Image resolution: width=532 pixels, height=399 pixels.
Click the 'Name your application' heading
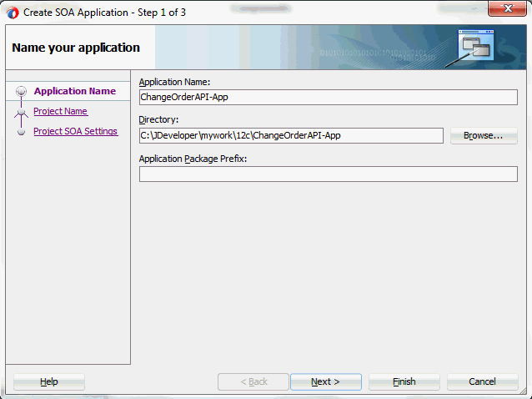coord(76,48)
